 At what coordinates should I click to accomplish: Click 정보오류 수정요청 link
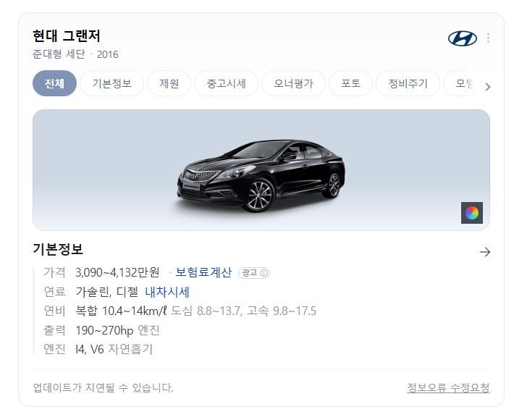(x=448, y=388)
